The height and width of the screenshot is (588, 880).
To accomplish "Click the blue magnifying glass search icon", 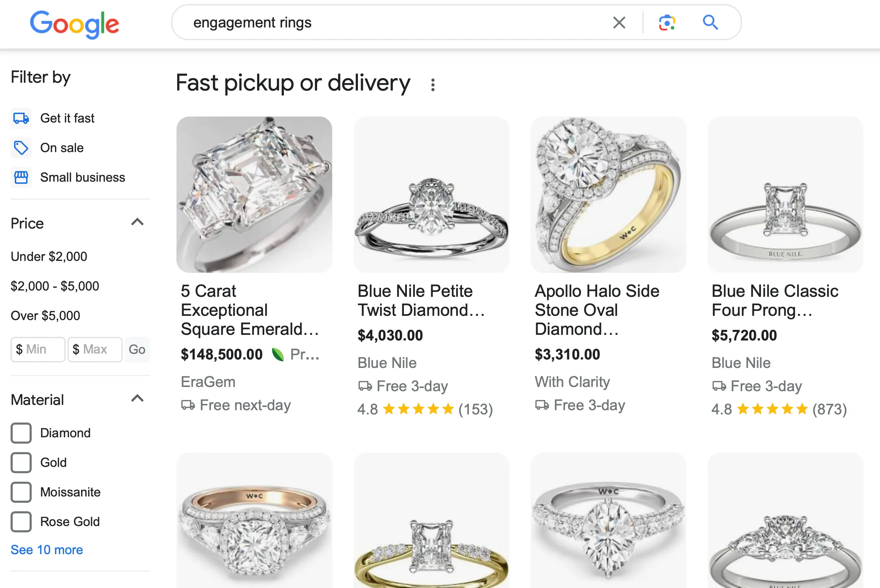I will tap(710, 23).
